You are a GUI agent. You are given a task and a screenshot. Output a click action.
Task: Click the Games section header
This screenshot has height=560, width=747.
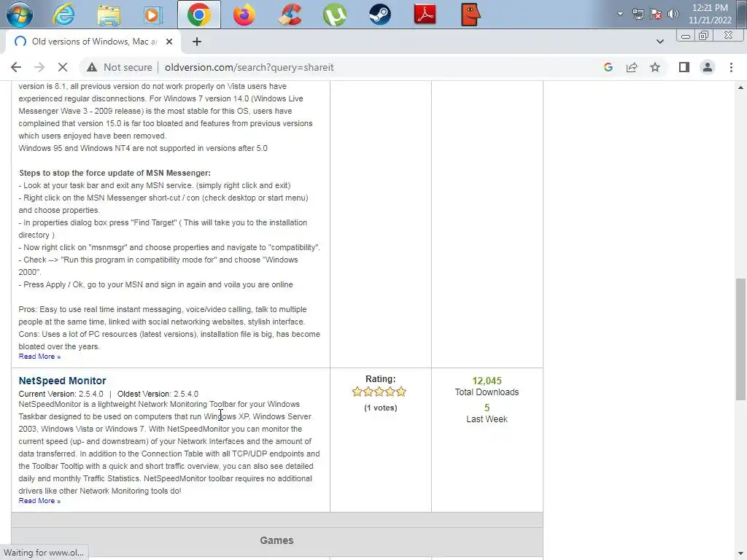[276, 540]
